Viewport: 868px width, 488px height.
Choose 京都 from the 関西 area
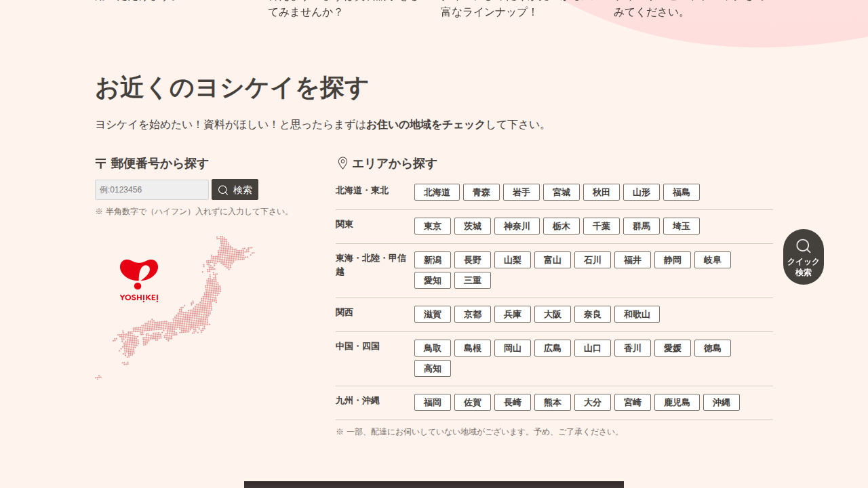click(472, 314)
